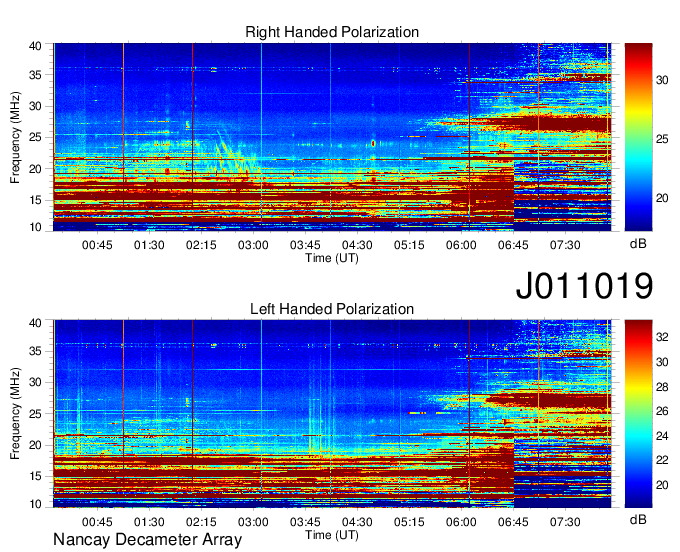
Task: Click 40 MHz frequency tick, Right Handed plot
Action: tap(36, 46)
